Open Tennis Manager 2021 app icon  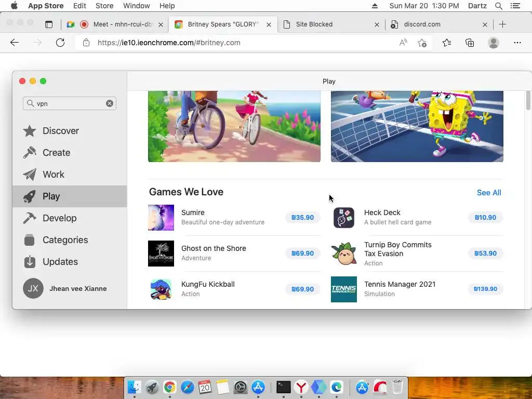click(344, 289)
